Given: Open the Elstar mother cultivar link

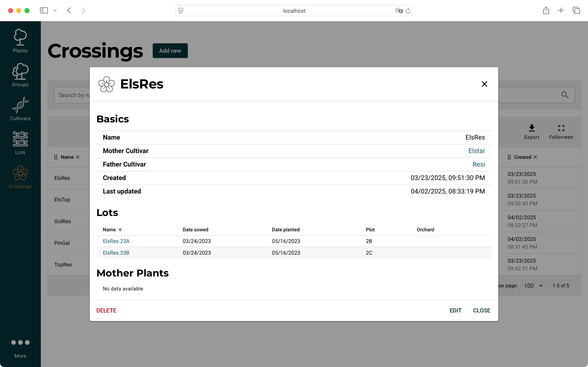Looking at the screenshot, I should pyautogui.click(x=476, y=151).
